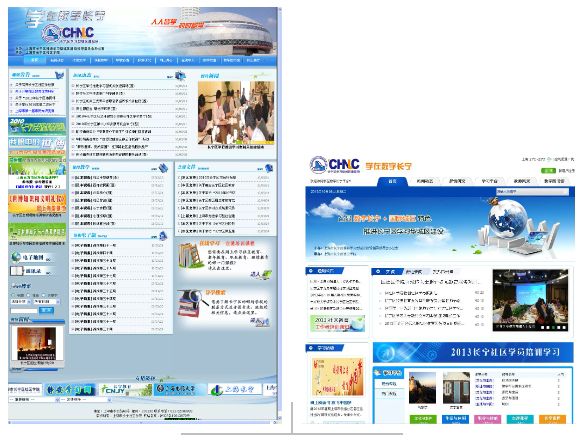Open the 电子地图 globe icon link
Screen dimensions: 585x443
coord(16,258)
